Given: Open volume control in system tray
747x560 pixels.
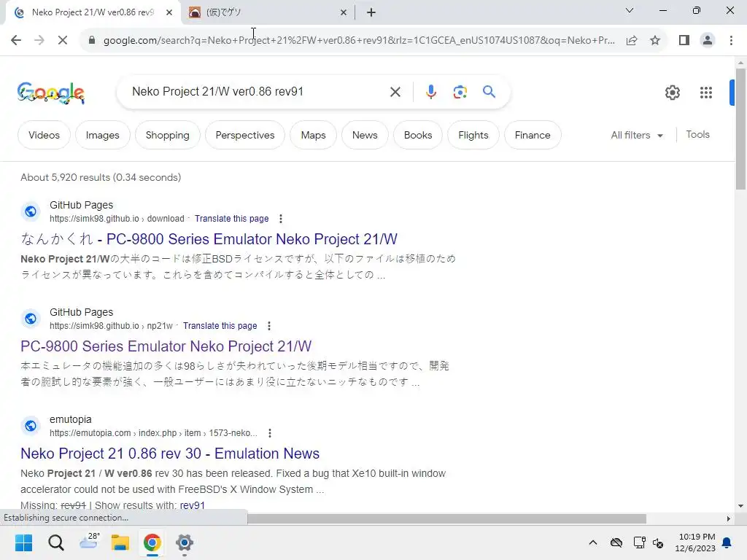Looking at the screenshot, I should tap(659, 542).
